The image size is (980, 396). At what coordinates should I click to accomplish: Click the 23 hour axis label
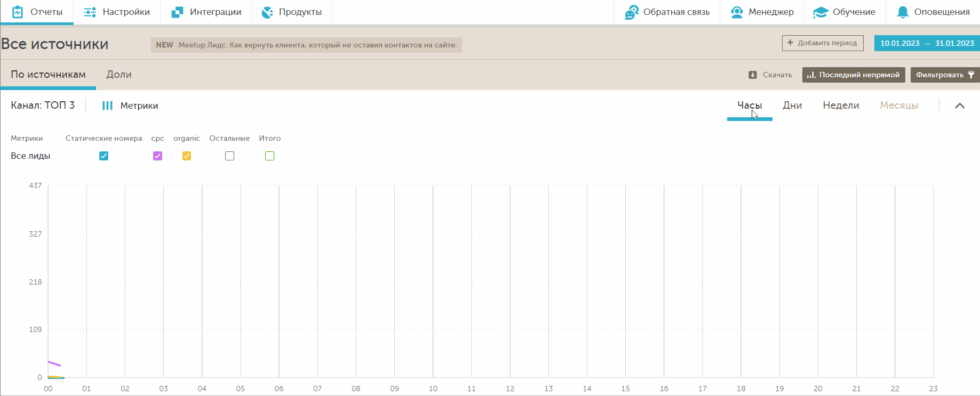point(933,389)
